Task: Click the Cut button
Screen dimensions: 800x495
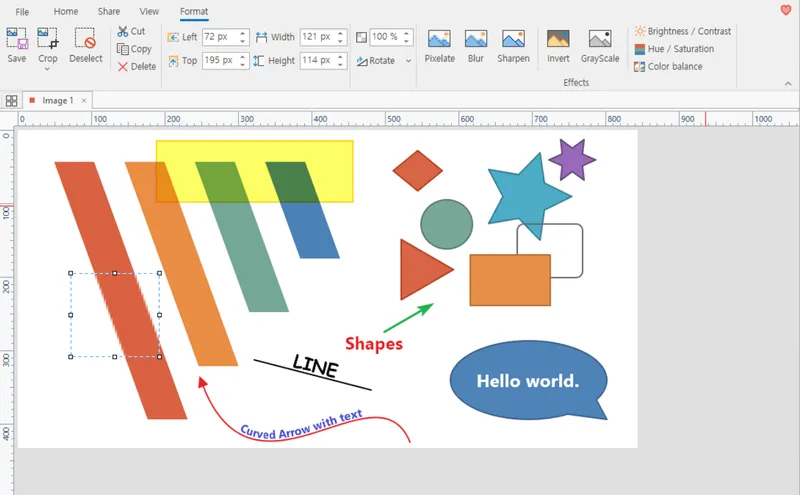Action: pyautogui.click(x=131, y=32)
